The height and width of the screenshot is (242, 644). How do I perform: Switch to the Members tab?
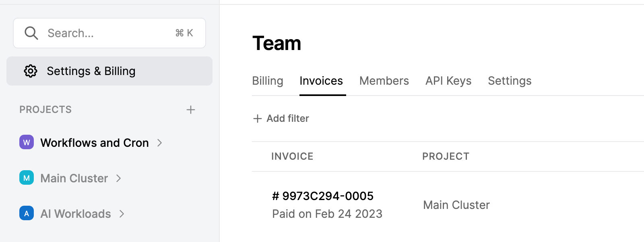tap(384, 81)
